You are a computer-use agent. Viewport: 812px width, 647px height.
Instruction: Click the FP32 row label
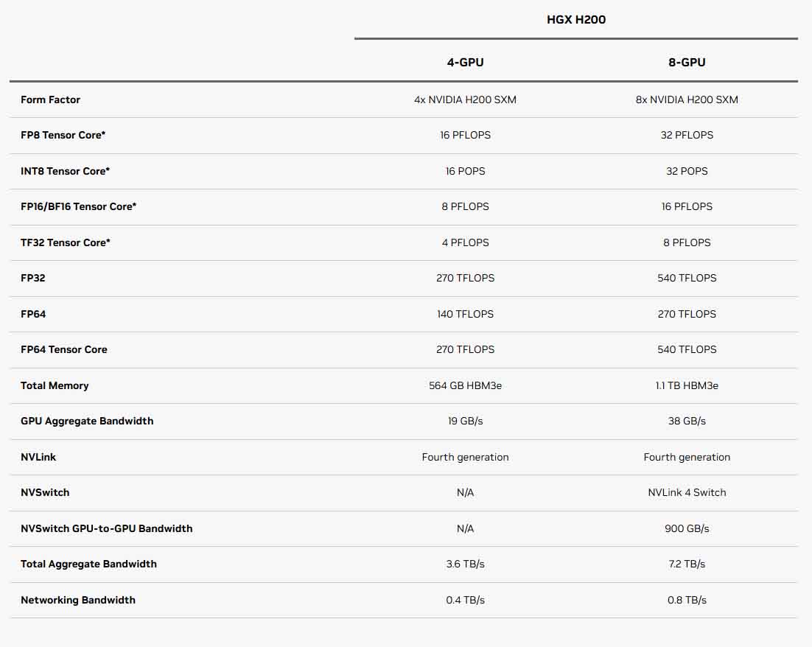click(x=33, y=278)
